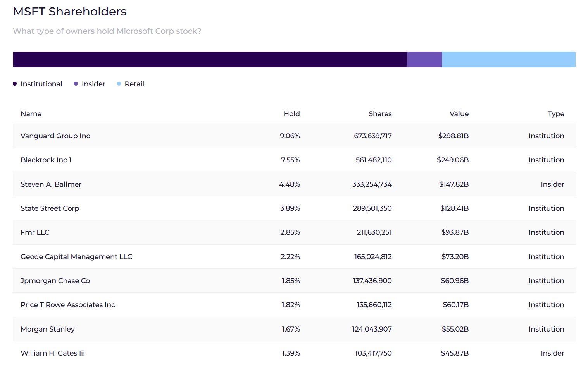Image resolution: width=588 pixels, height=366 pixels.
Task: Sort by the Name column header
Action: tap(31, 114)
